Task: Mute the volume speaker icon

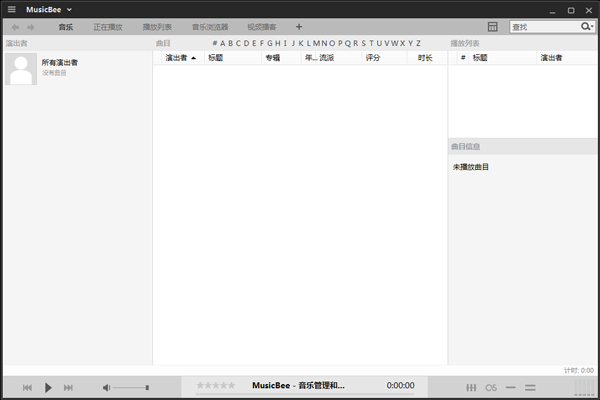Action: tap(106, 387)
